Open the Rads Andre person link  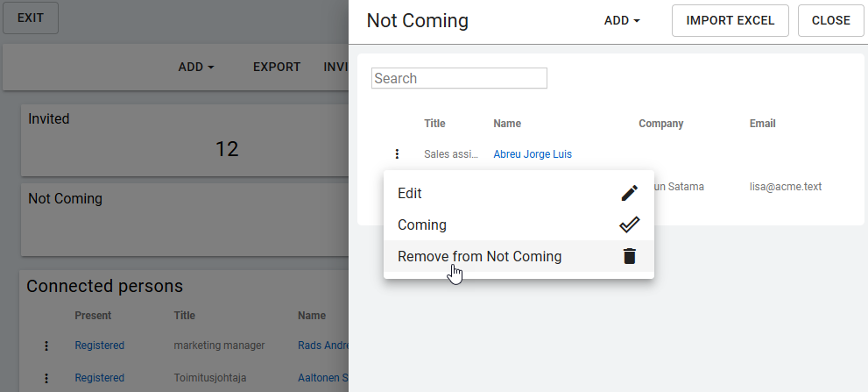tap(322, 346)
